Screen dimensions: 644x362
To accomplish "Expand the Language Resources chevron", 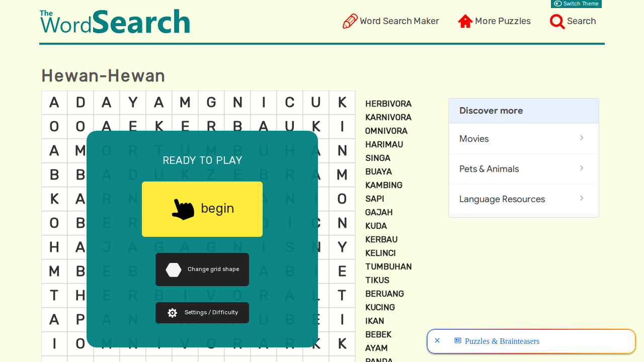I will [582, 199].
